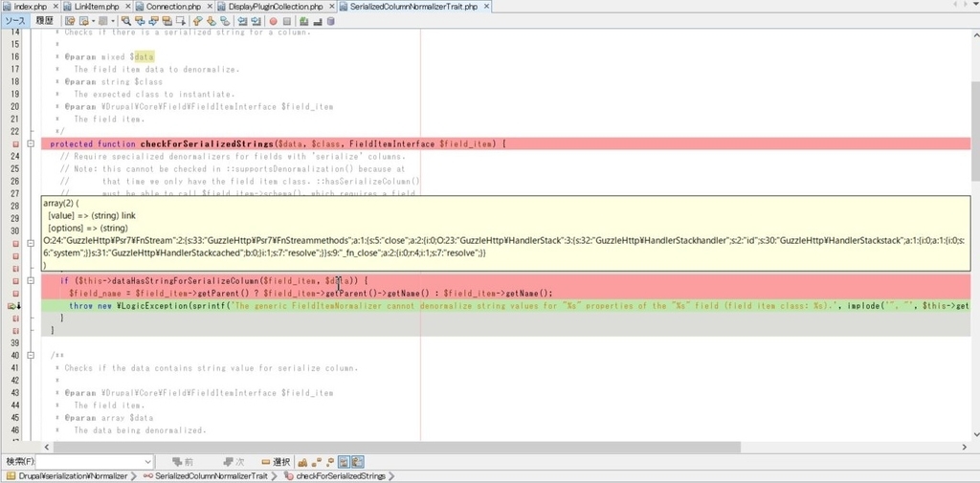Collapse the docblock fold at line 40

30,356
